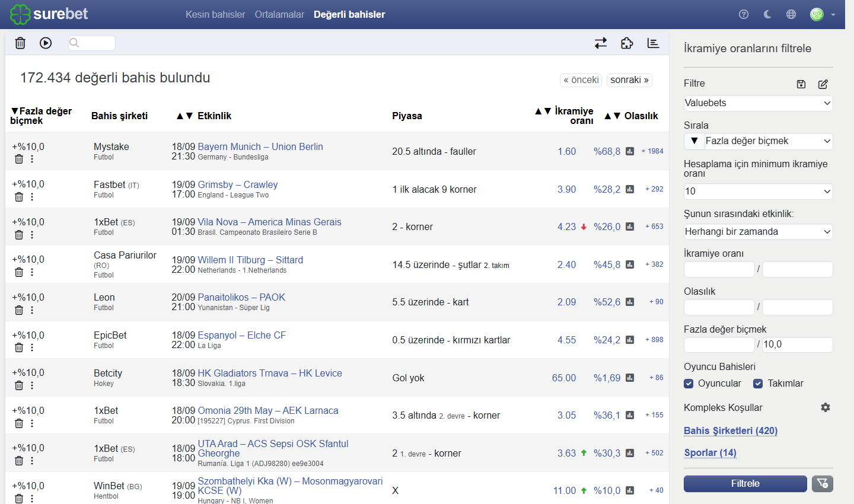The image size is (854, 504).
Task: Click the clear filter funnel icon button
Action: pos(823,484)
